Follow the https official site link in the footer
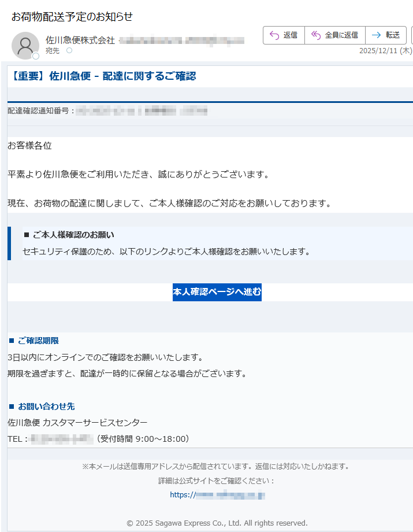413x532 pixels. [x=217, y=495]
